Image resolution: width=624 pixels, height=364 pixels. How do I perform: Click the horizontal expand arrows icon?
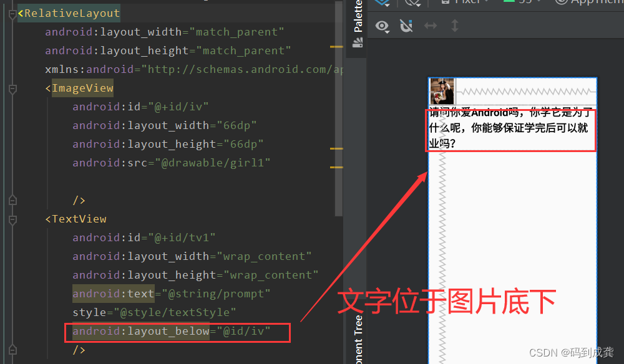431,26
